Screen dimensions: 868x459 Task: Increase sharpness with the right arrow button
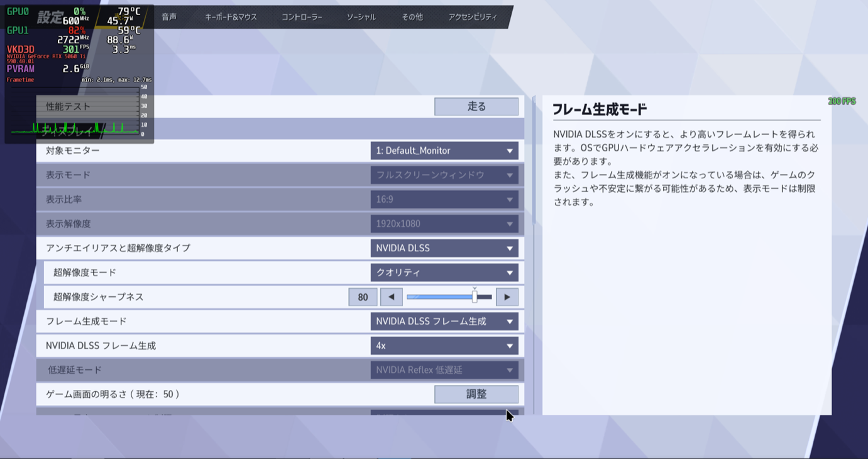507,297
